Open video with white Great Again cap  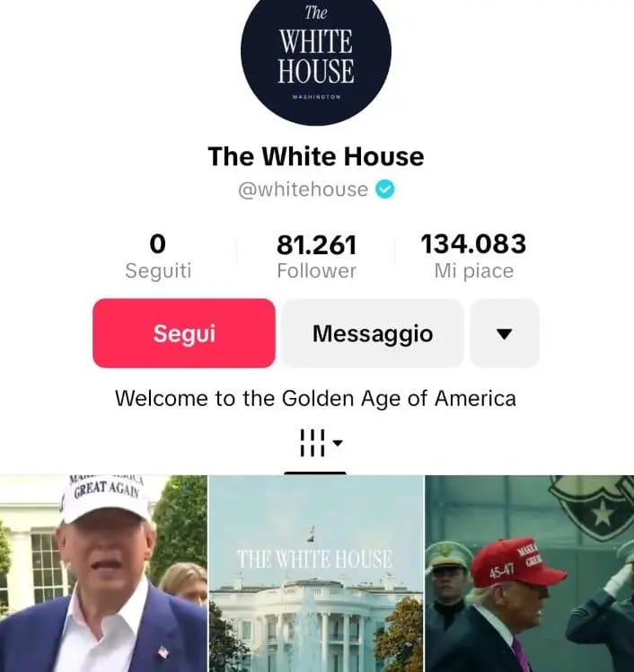[103, 573]
